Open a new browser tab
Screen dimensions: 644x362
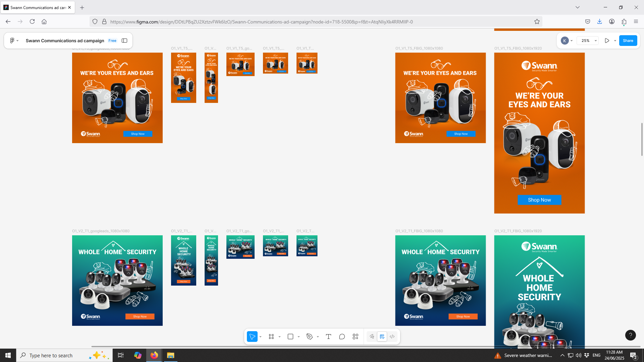[82, 7]
